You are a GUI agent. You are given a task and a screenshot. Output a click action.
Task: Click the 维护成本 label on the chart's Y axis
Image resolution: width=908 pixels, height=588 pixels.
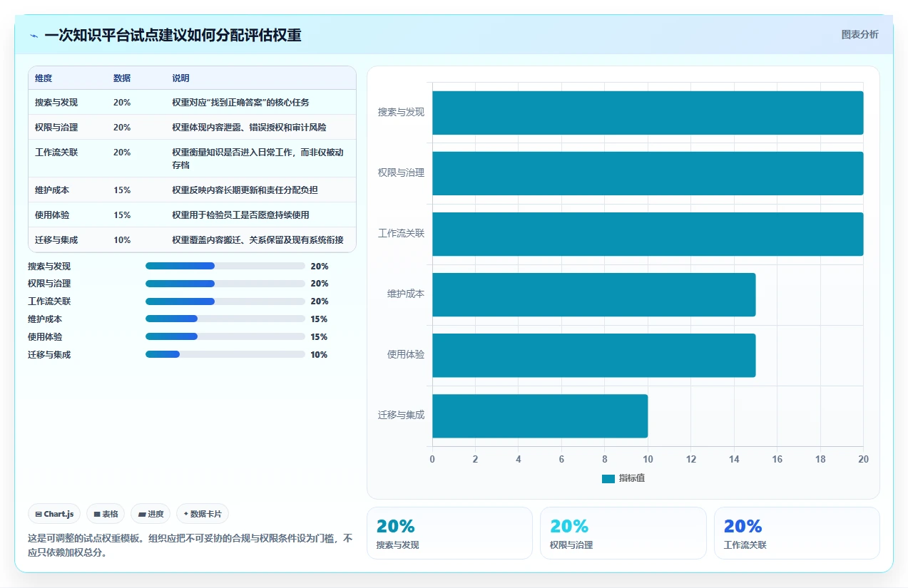click(406, 294)
